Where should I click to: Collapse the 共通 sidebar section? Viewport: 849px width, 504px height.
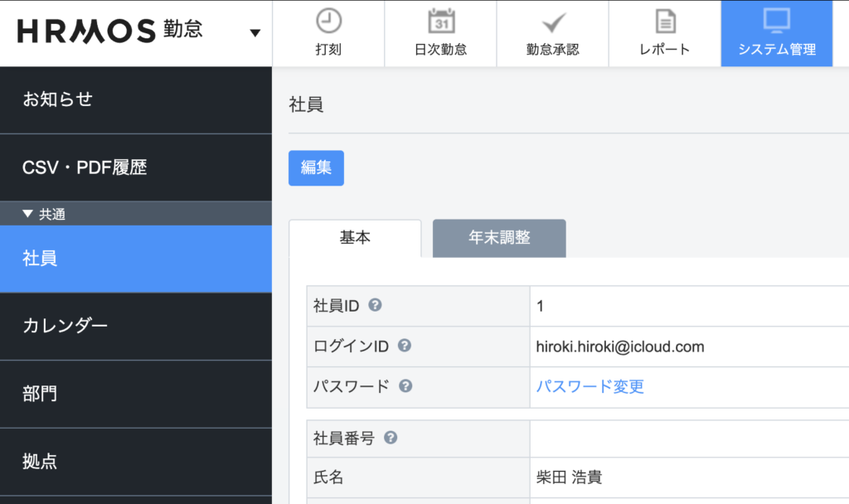coord(28,214)
